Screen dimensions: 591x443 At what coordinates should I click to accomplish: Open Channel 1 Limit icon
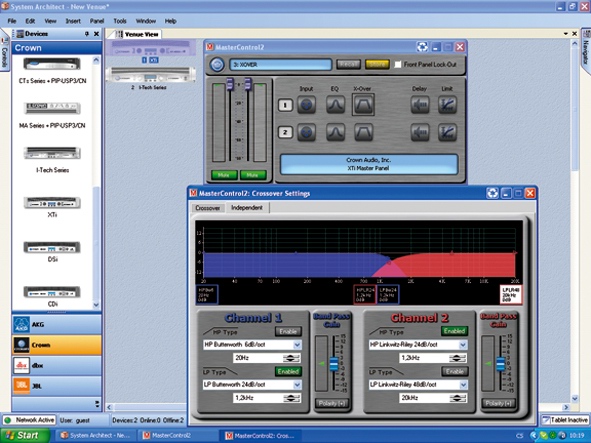447,105
